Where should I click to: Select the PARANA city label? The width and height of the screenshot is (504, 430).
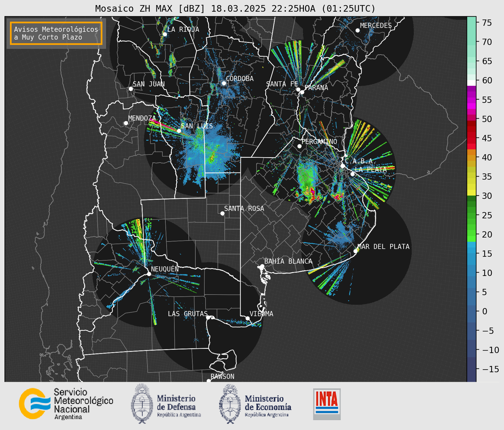pos(316,88)
